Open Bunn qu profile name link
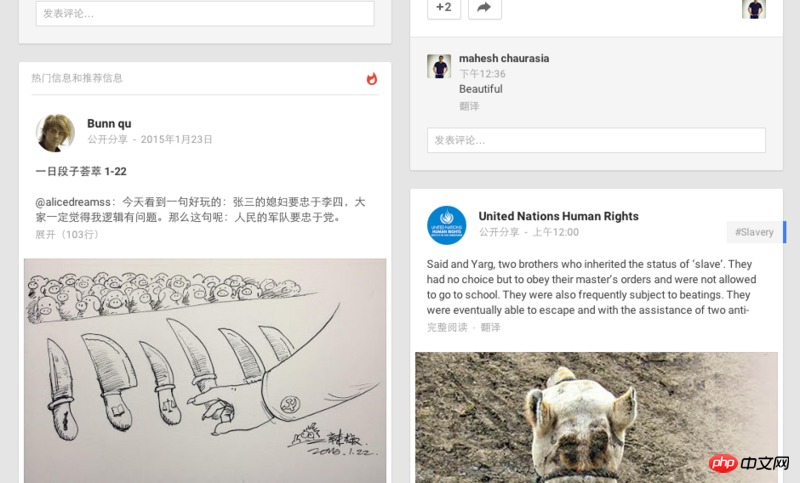 (109, 123)
